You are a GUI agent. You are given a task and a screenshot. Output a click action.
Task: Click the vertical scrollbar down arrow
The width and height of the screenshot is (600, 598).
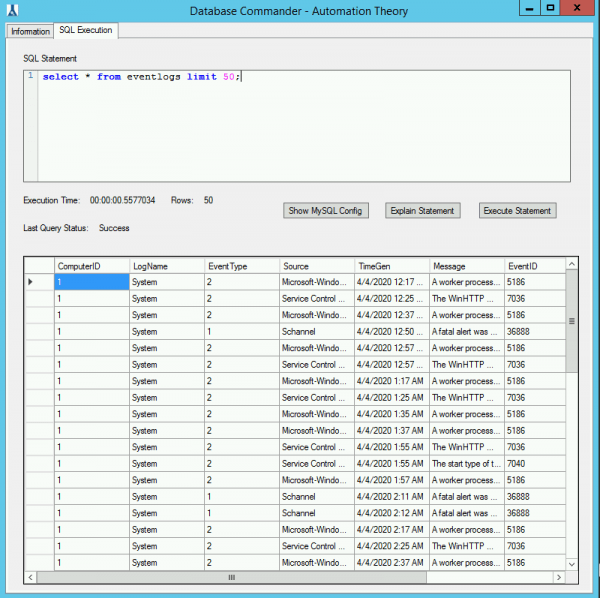tap(572, 564)
